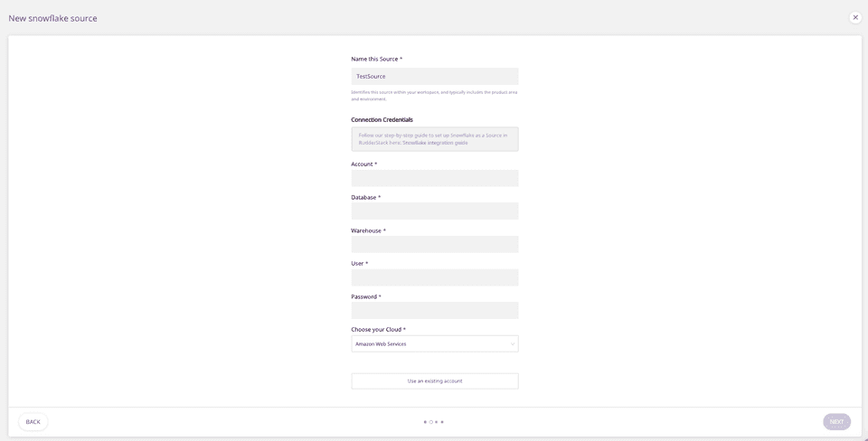Select the fourth step indicator dot
This screenshot has width=868, height=441.
pos(442,422)
